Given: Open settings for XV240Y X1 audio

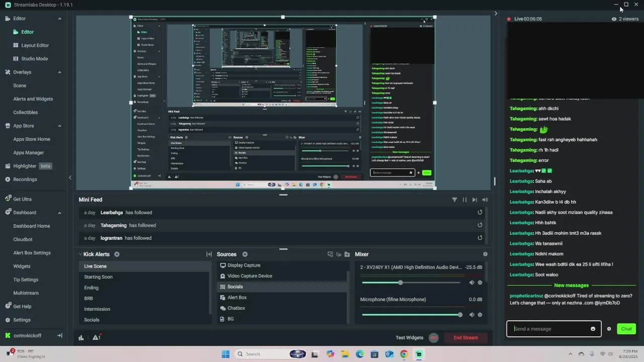Looking at the screenshot, I should tap(480, 283).
